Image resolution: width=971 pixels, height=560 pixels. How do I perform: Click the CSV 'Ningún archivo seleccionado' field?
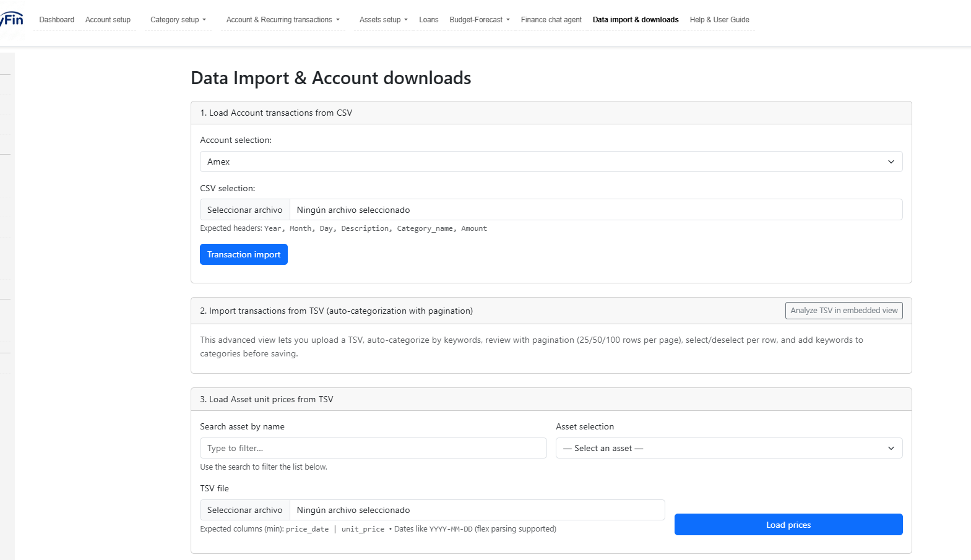[596, 210]
